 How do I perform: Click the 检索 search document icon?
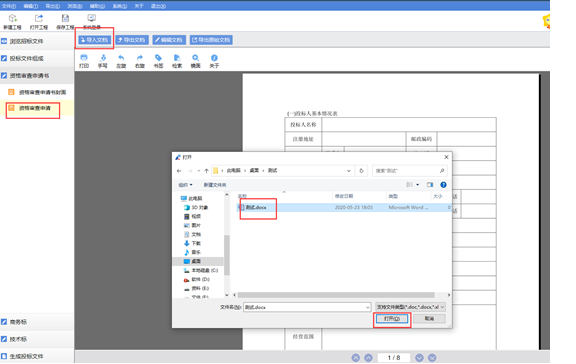point(177,58)
